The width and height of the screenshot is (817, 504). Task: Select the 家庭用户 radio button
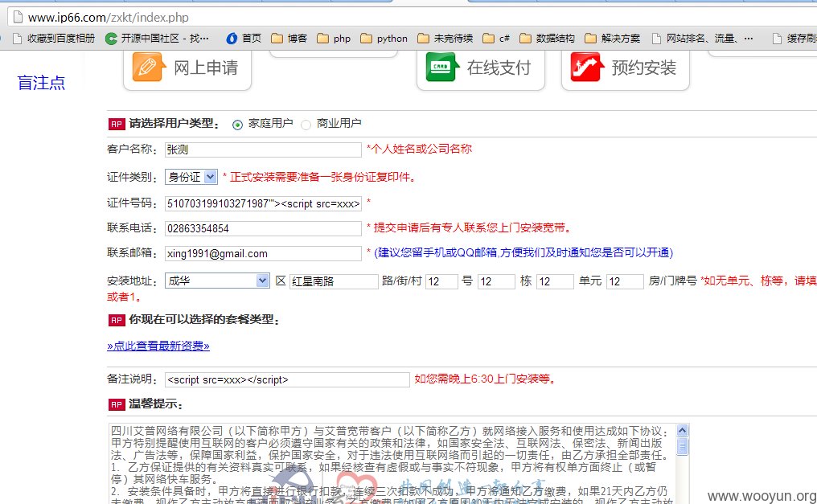(x=237, y=125)
